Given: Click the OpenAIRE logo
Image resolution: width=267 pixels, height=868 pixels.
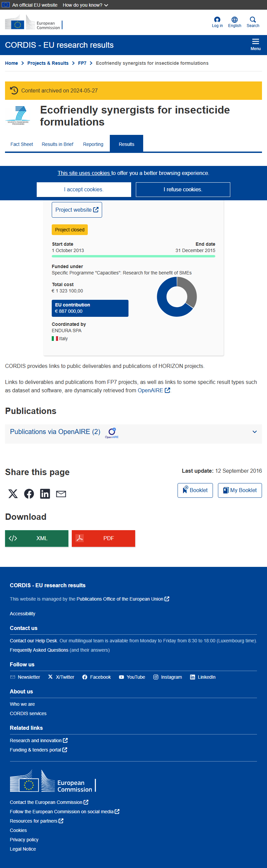Looking at the screenshot, I should (x=112, y=433).
